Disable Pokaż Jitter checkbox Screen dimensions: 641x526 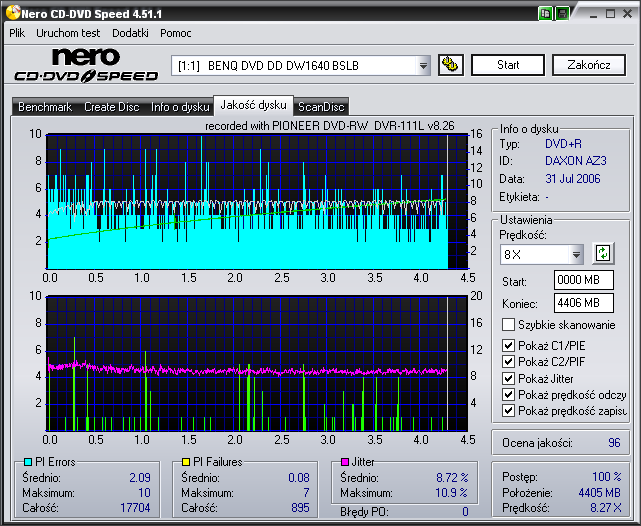(x=508, y=378)
